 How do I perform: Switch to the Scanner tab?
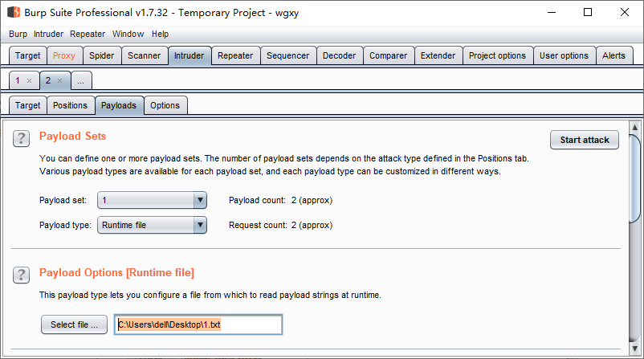pyautogui.click(x=145, y=55)
